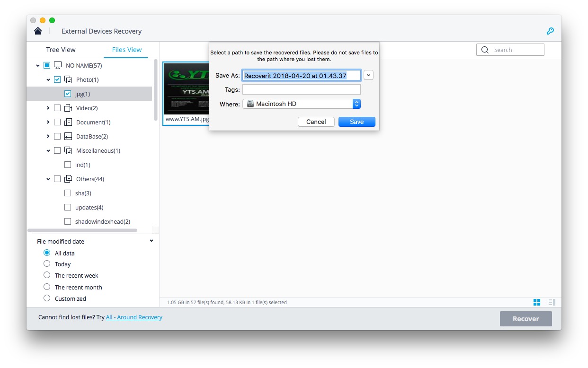Open the All - Around Recovery link
This screenshot has height=368, width=588.
[134, 317]
